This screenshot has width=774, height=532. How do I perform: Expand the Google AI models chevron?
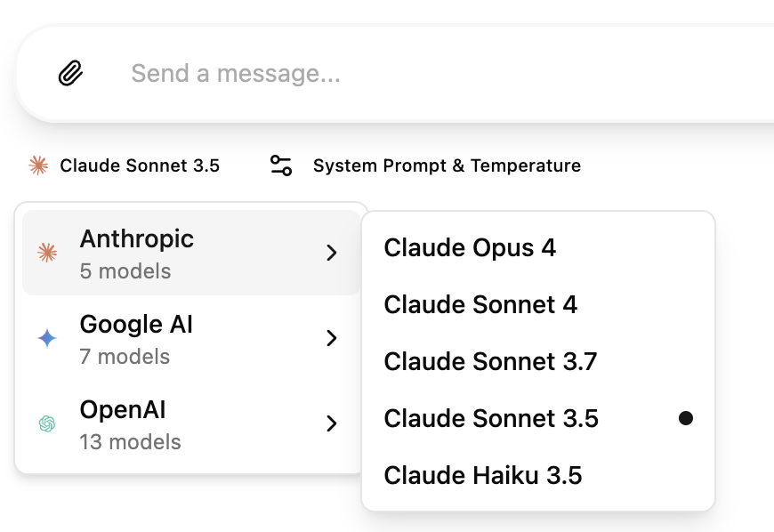point(332,338)
